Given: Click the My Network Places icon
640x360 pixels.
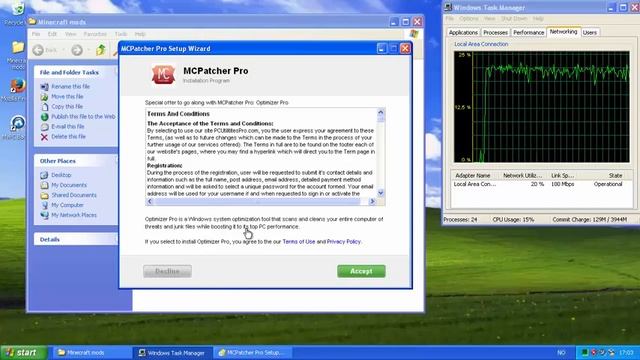Looking at the screenshot, I should [x=44, y=215].
